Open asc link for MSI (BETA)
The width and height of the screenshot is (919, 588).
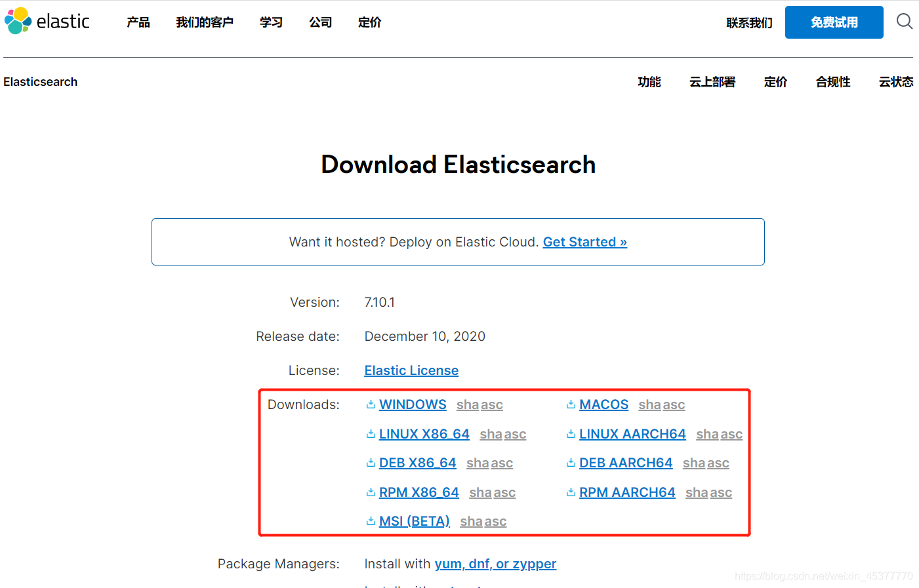495,522
